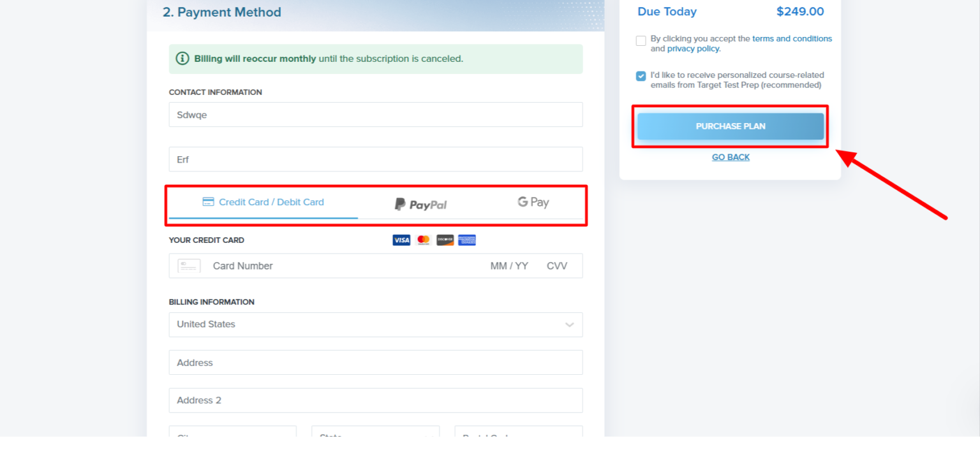Image resolution: width=980 pixels, height=457 pixels.
Task: Click the $249.00 due amount
Action: (800, 11)
